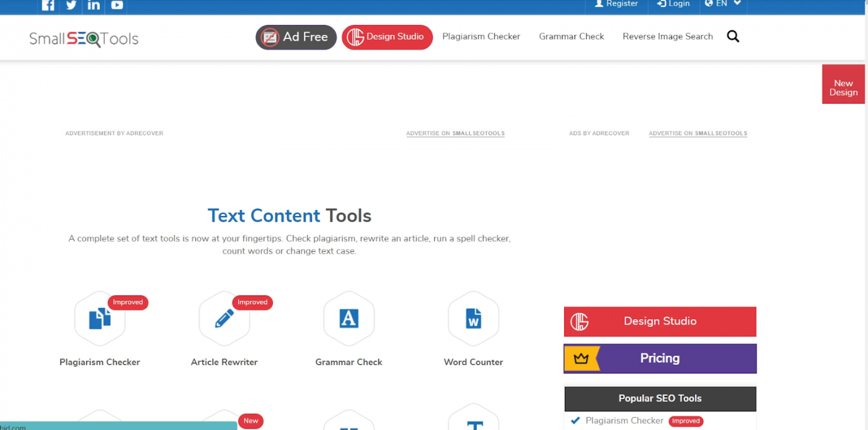This screenshot has height=430, width=868.
Task: Open the LinkedIn social icon
Action: [94, 5]
